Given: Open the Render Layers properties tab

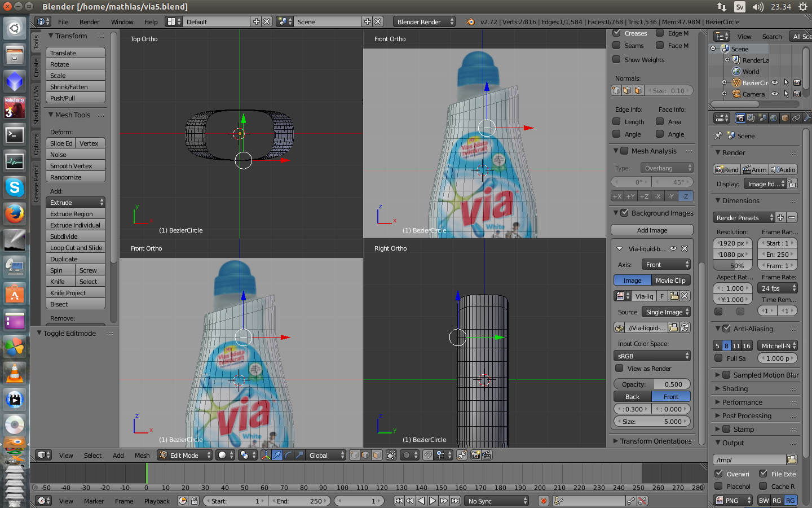Looking at the screenshot, I should (x=752, y=118).
